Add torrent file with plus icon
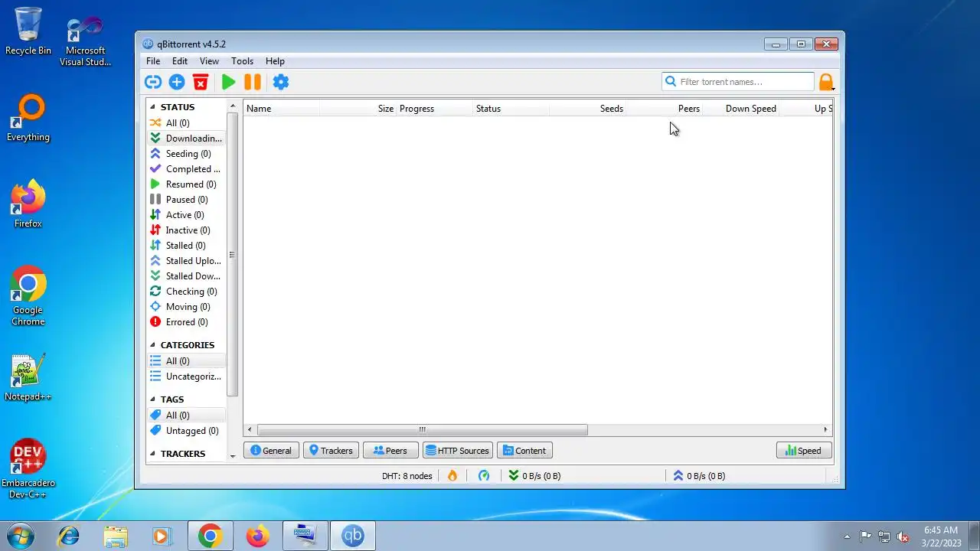This screenshot has height=551, width=980. click(x=177, y=82)
